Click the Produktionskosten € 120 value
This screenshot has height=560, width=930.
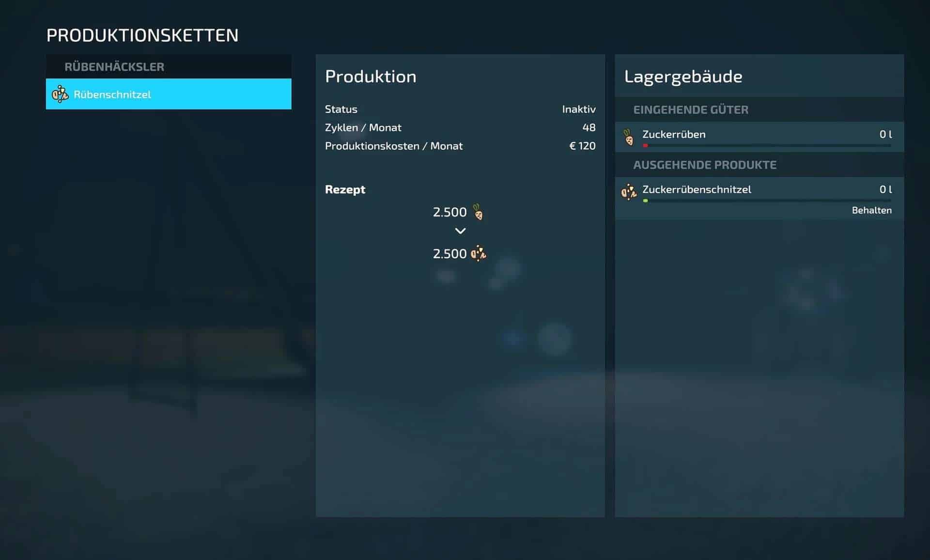(582, 146)
